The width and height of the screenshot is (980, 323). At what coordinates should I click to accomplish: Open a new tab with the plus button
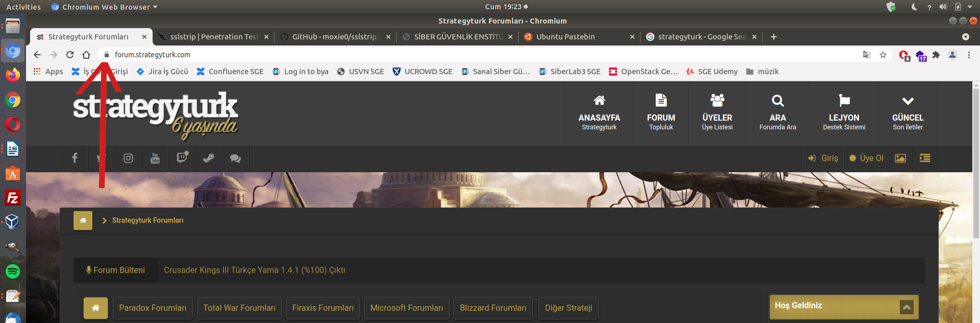click(774, 37)
